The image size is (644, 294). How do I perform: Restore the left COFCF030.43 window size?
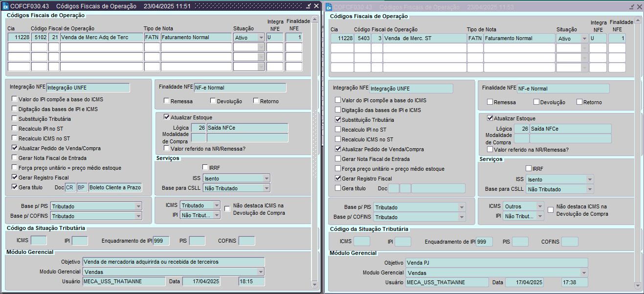[x=308, y=6]
